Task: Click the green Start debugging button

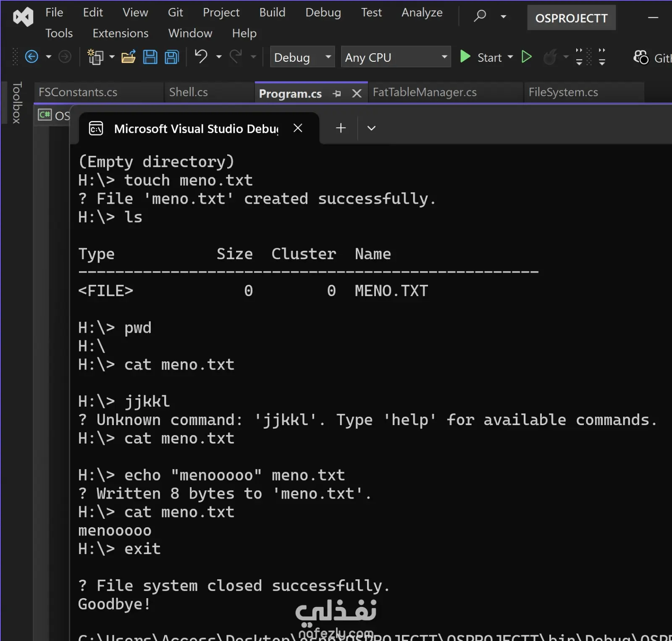Action: tap(481, 57)
